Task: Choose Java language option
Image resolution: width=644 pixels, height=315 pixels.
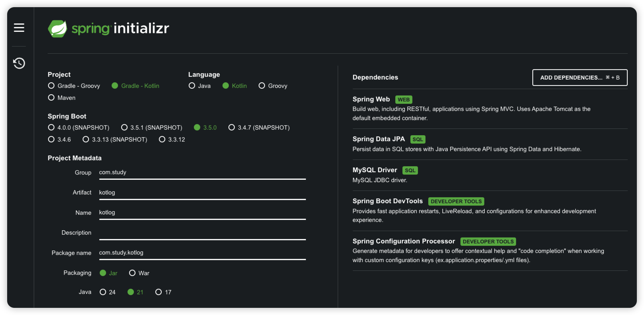Action: 200,86
